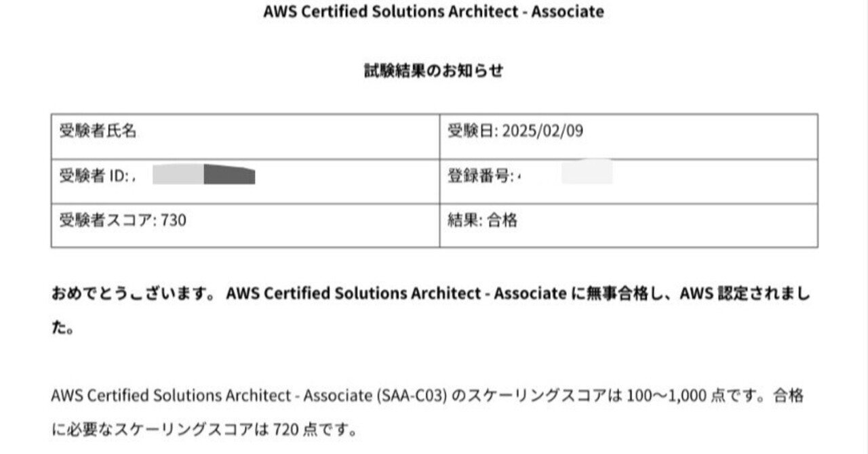This screenshot has height=454, width=868.
Task: Click the white redaction box beside 登録番号
Action: tap(586, 171)
